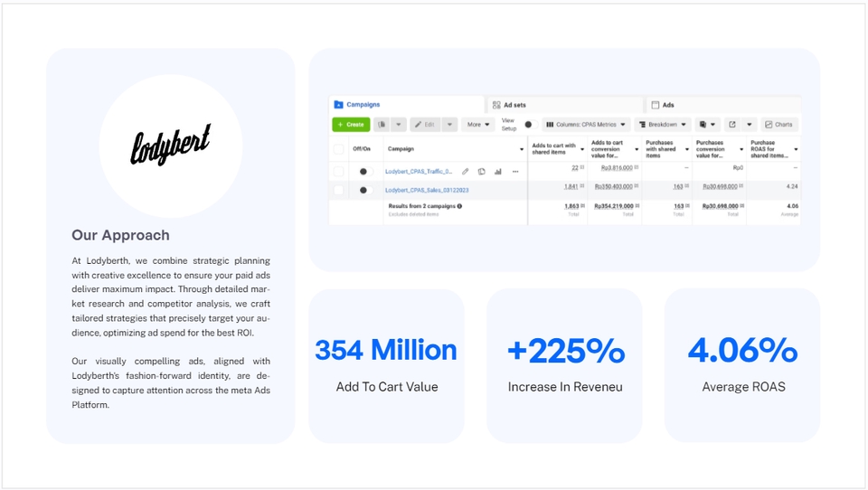Click the Off/On column header
This screenshot has width=868, height=490.
(362, 149)
